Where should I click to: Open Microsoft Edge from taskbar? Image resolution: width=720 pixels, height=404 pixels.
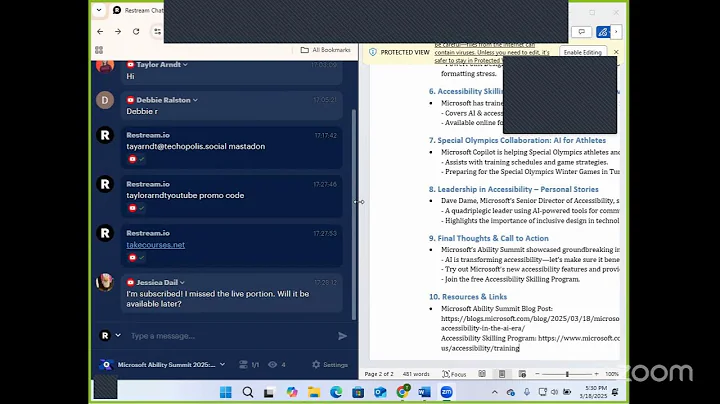(x=336, y=392)
